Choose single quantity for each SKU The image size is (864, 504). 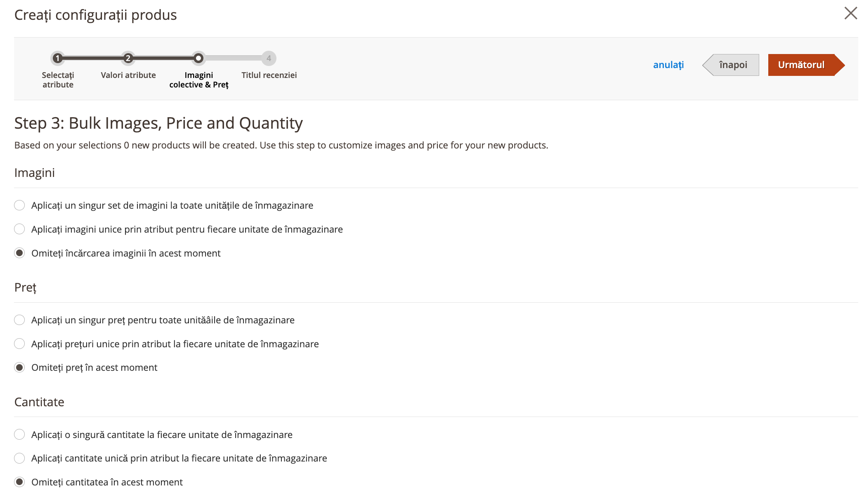[x=19, y=435]
